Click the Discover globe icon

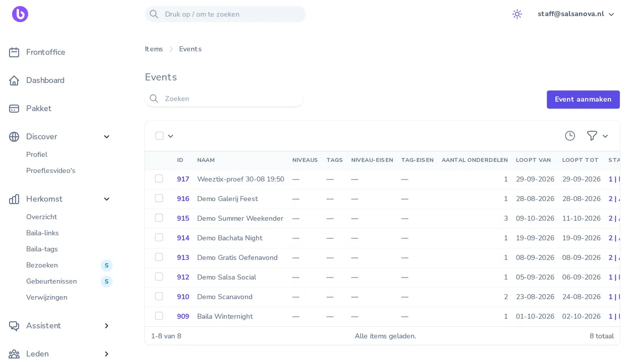click(x=14, y=137)
